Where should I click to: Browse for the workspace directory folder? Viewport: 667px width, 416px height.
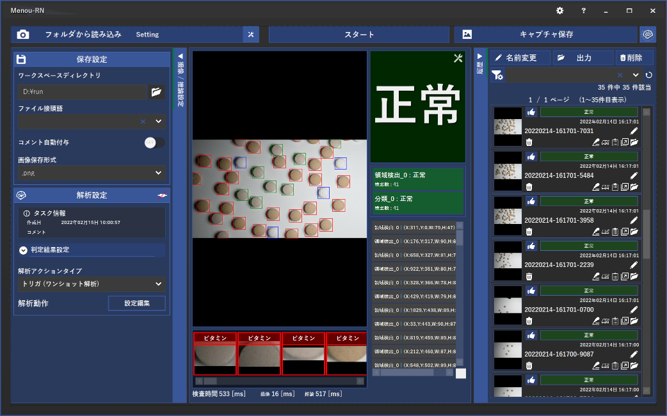[x=156, y=91]
